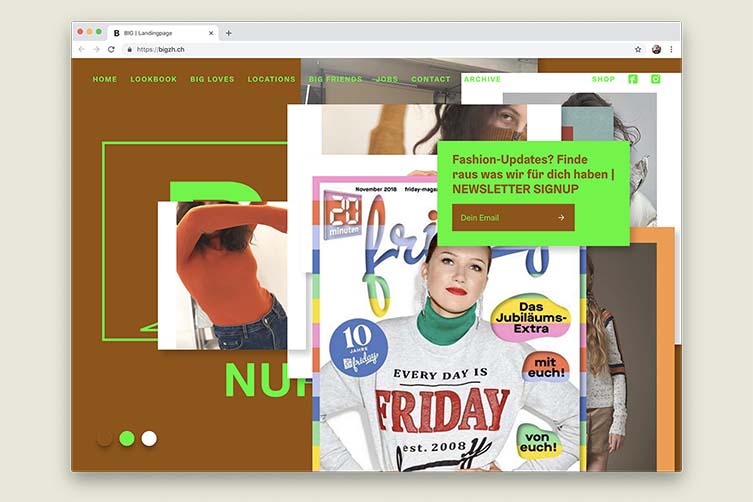Open a new tab with the plus button
753x502 pixels.
tap(229, 33)
